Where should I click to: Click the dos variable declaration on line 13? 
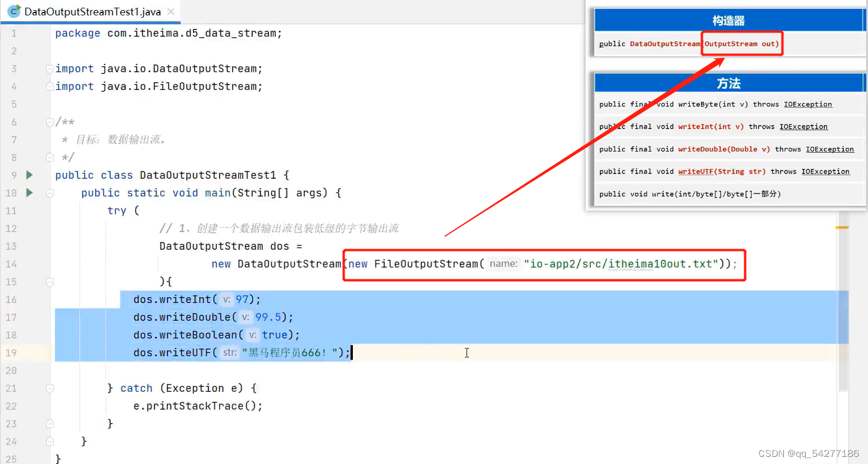point(231,246)
